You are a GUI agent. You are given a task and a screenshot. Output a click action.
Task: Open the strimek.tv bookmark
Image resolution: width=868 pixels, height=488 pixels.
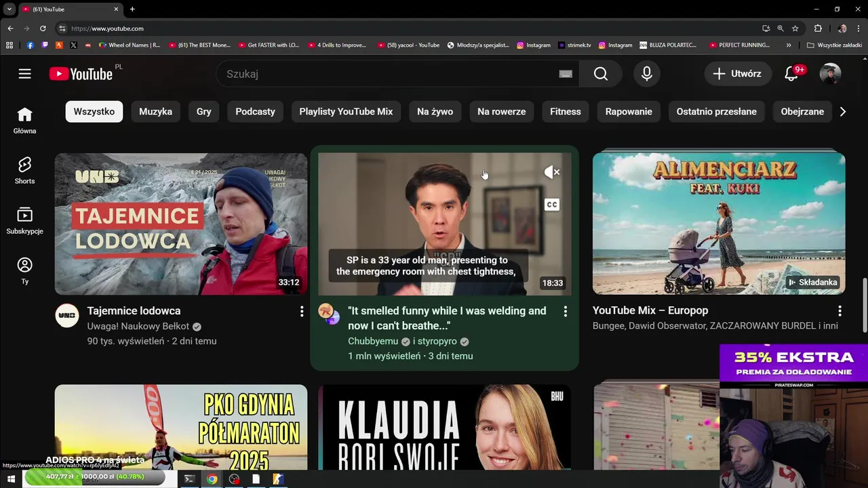click(x=574, y=45)
